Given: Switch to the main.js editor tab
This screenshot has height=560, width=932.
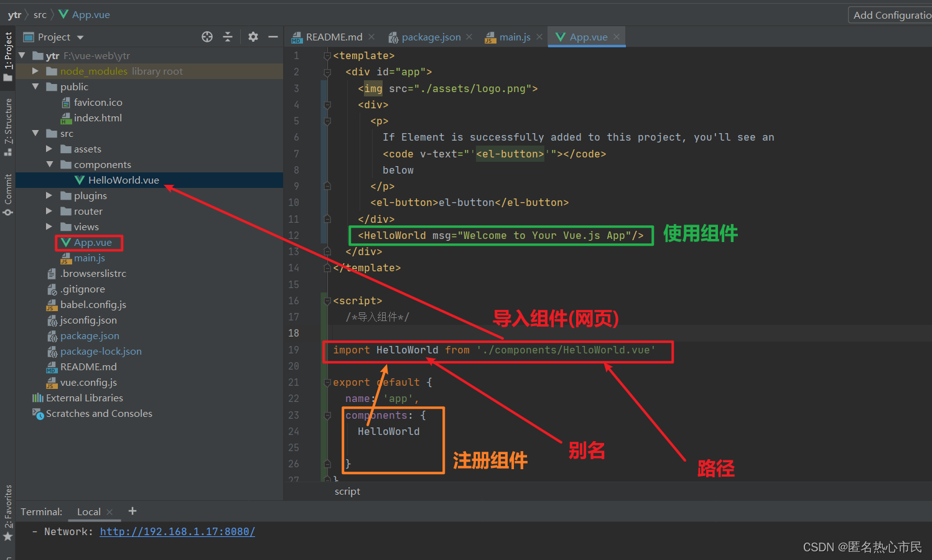Looking at the screenshot, I should (x=515, y=37).
